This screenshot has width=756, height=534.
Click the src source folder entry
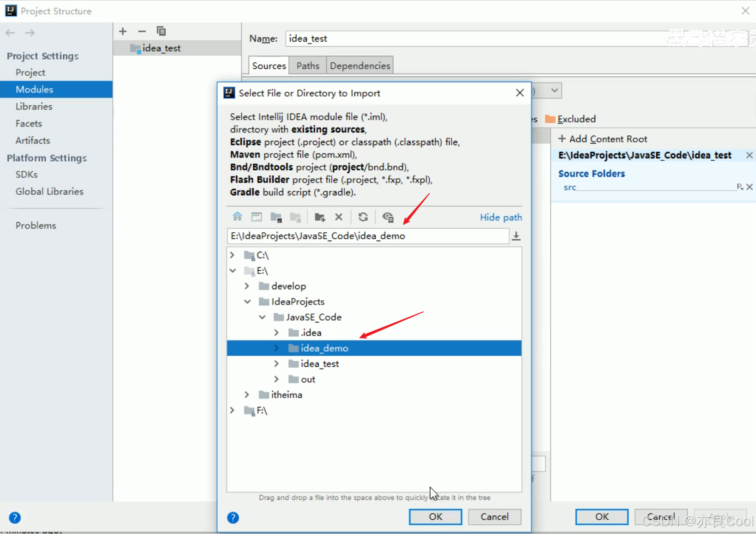coord(570,187)
